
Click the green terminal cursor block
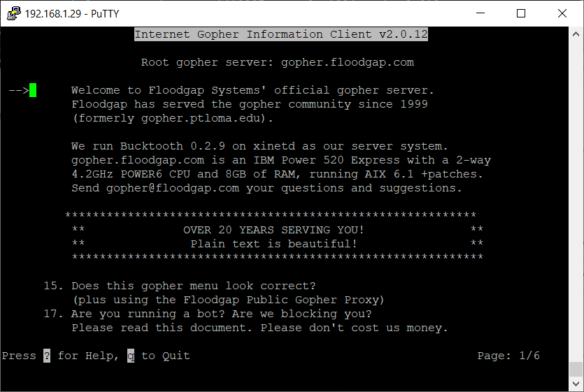[x=33, y=90]
